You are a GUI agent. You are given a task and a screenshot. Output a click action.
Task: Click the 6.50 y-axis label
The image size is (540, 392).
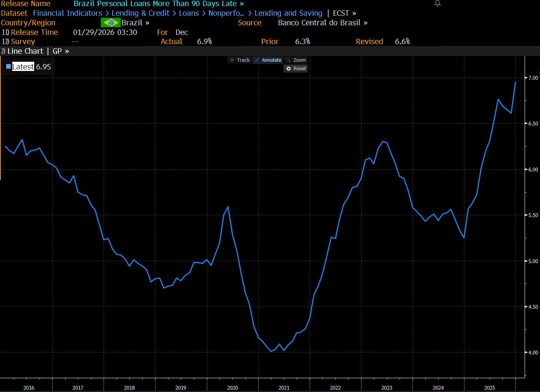tap(533, 124)
